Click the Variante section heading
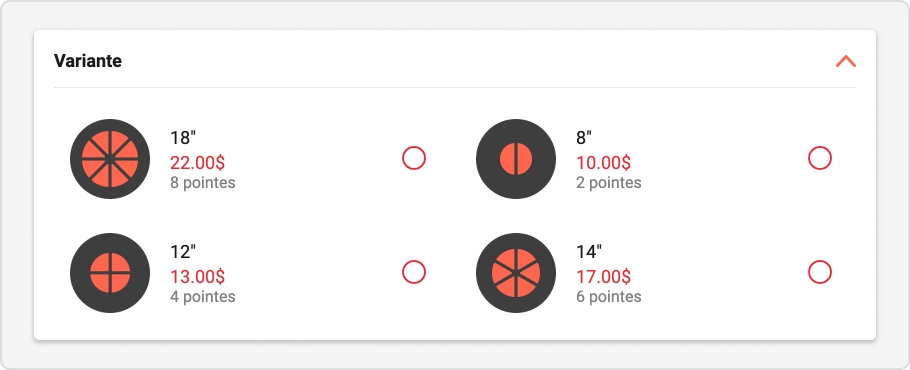 (x=88, y=60)
